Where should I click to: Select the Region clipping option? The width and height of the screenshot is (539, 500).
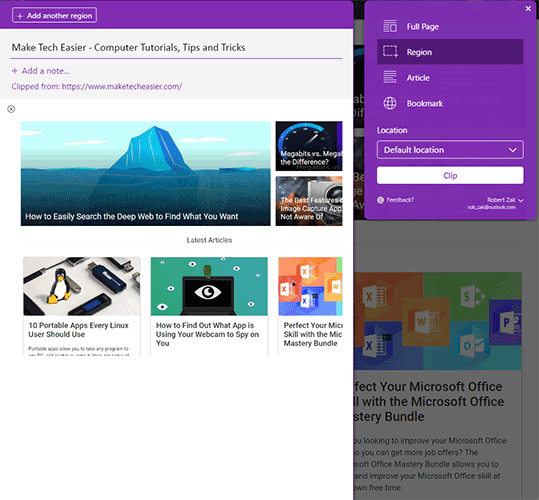[450, 52]
